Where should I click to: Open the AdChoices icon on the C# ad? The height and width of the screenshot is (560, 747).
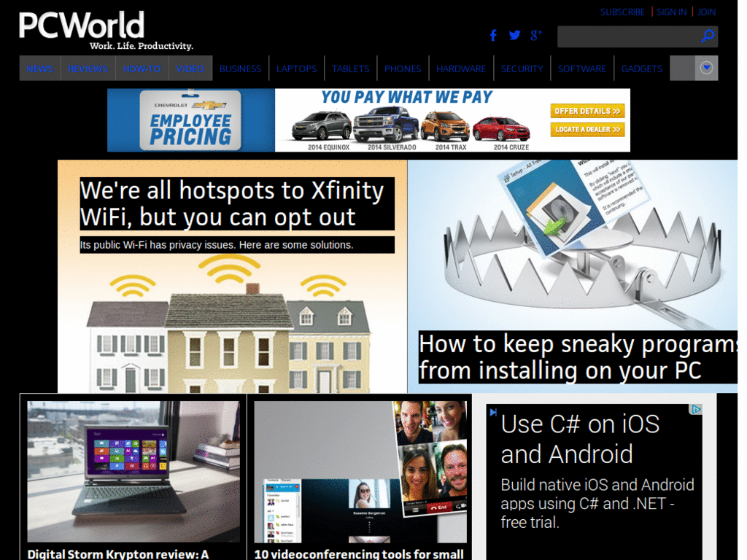(x=694, y=408)
